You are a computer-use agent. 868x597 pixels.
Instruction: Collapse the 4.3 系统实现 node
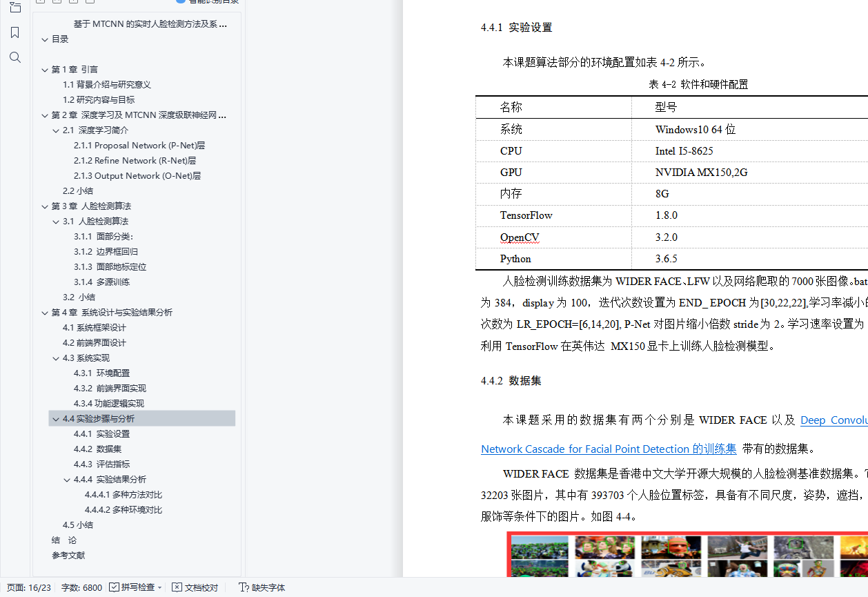(x=56, y=358)
